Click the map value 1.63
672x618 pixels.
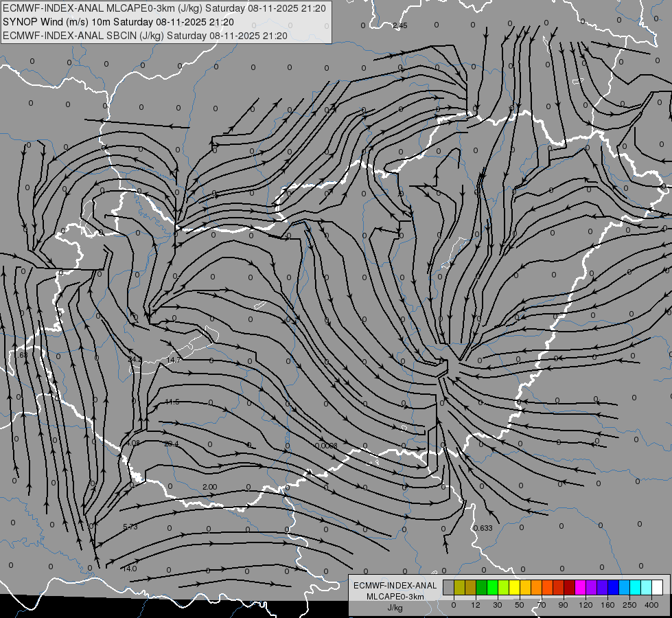(x=20, y=355)
